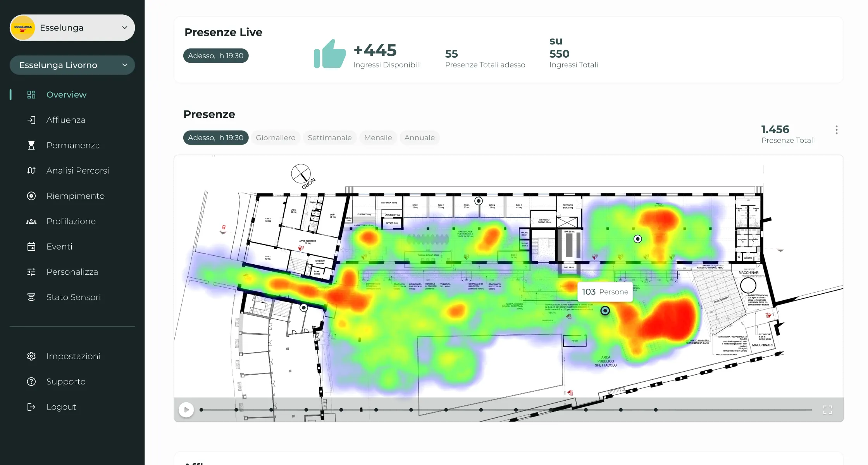Image resolution: width=868 pixels, height=465 pixels.
Task: Go to the Overview menu item
Action: (66, 95)
